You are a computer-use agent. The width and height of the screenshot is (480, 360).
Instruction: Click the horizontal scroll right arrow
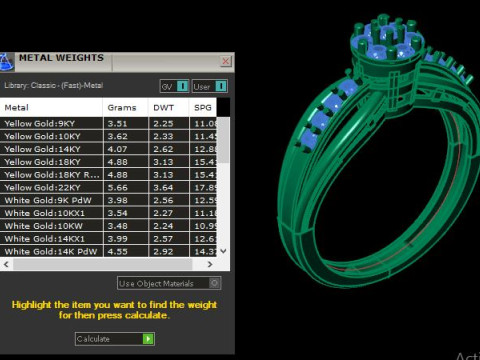tap(210, 264)
